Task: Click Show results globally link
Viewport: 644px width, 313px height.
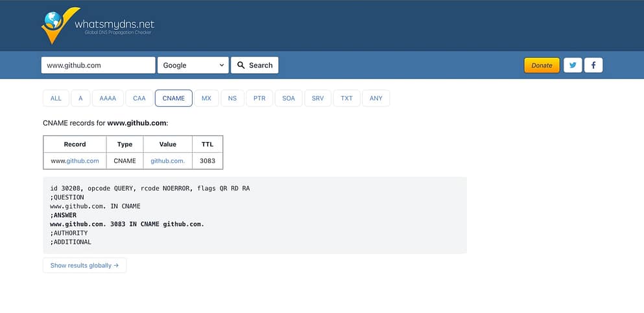Action: pos(84,265)
